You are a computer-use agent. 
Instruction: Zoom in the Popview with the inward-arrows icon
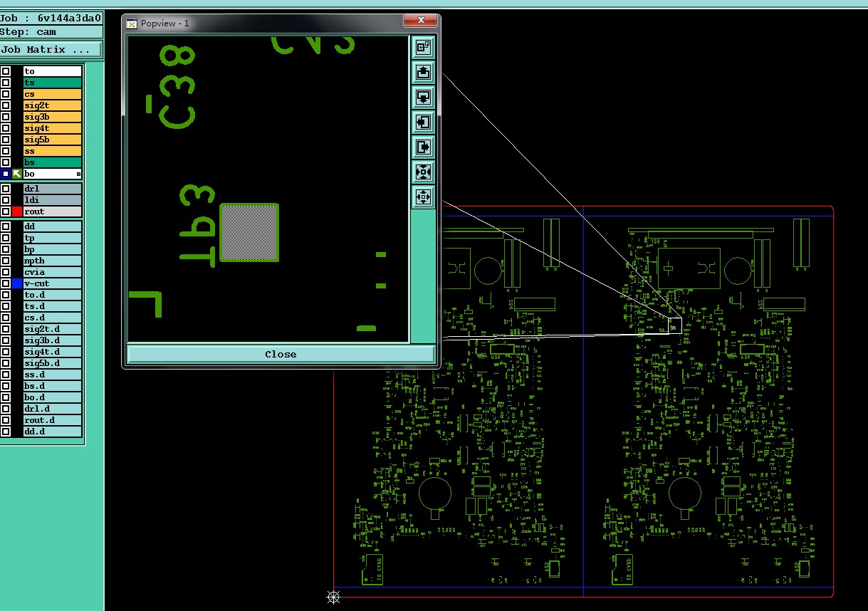(x=424, y=172)
